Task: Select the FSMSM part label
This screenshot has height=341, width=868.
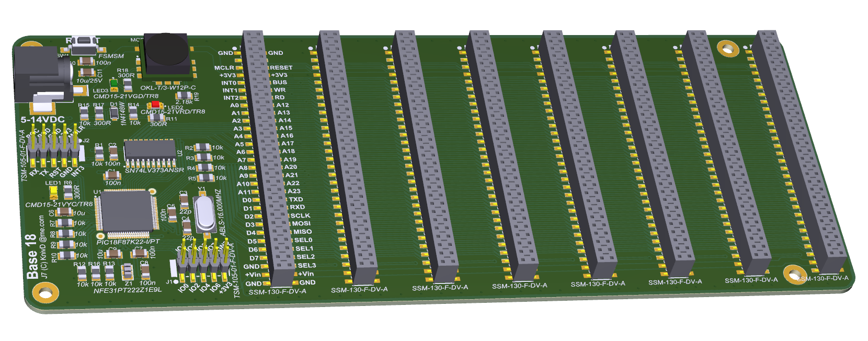Action: pyautogui.click(x=111, y=56)
